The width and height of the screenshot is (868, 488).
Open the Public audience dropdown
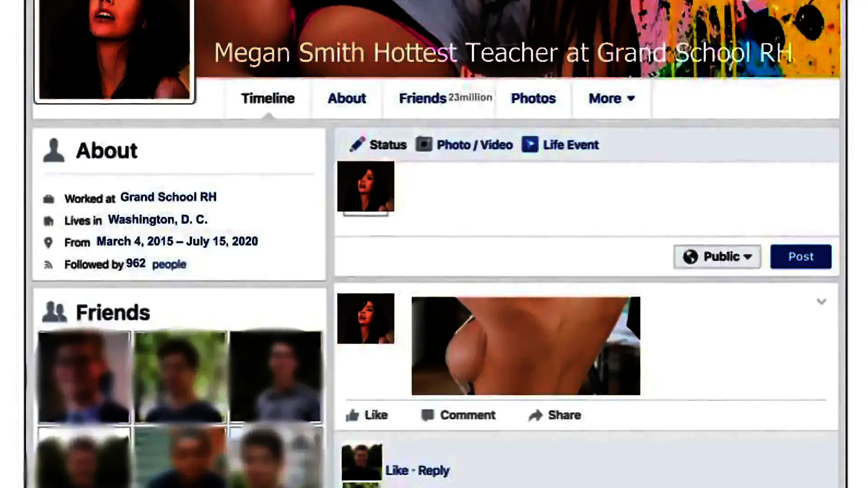[717, 257]
